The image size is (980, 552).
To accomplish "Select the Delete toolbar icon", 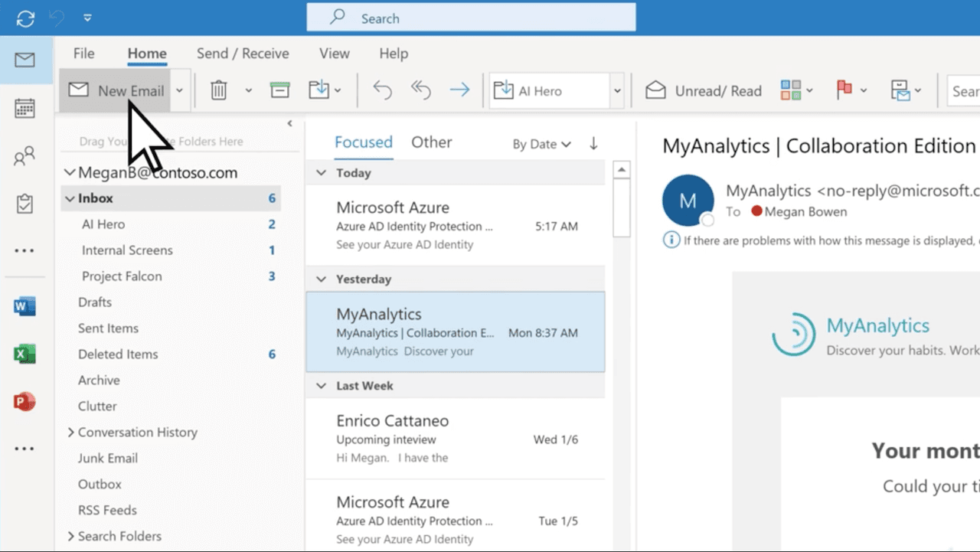I will point(218,90).
